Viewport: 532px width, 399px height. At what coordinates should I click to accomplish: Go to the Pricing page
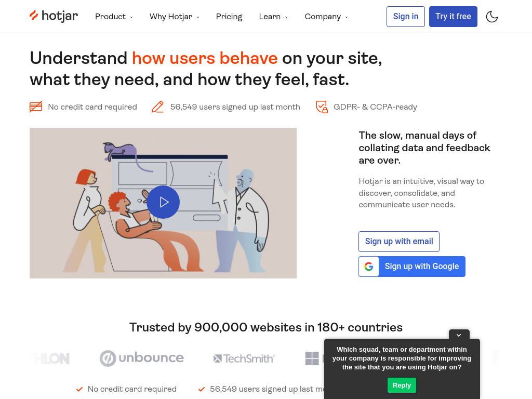pyautogui.click(x=229, y=17)
